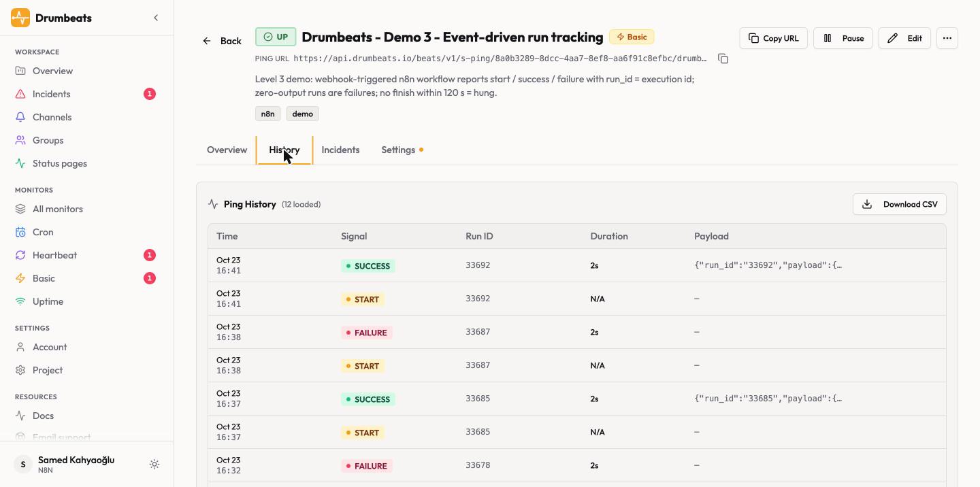
Task: Click the Run ID column header
Action: tap(479, 236)
